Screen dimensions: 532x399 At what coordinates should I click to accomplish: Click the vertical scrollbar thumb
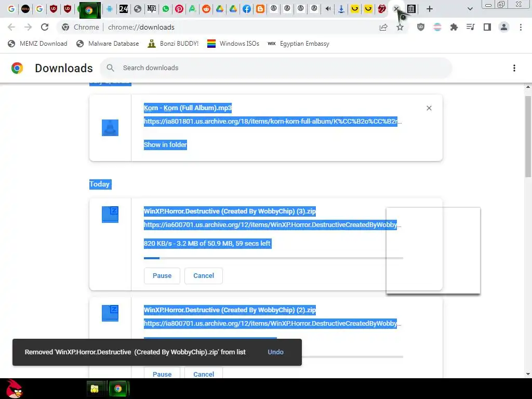tap(528, 136)
